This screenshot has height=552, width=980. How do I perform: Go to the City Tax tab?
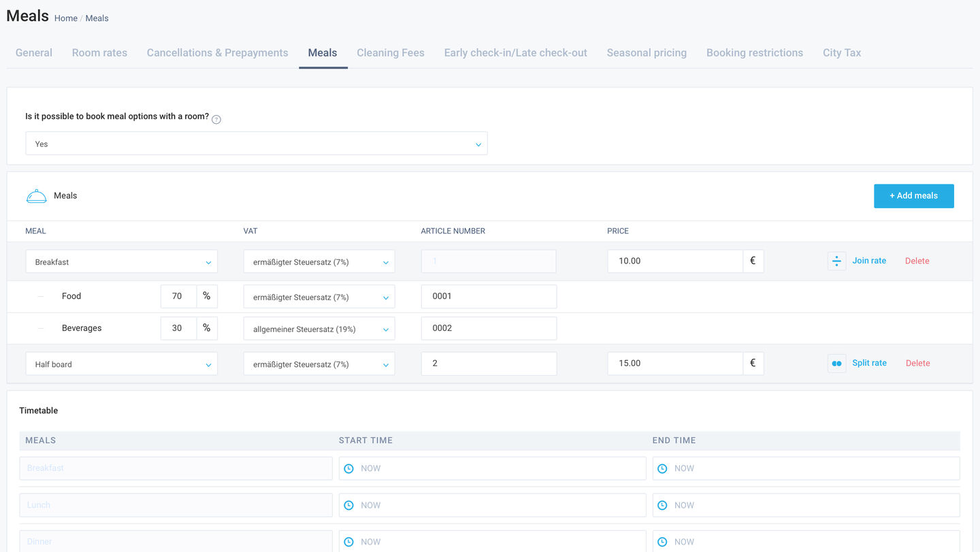coord(842,52)
